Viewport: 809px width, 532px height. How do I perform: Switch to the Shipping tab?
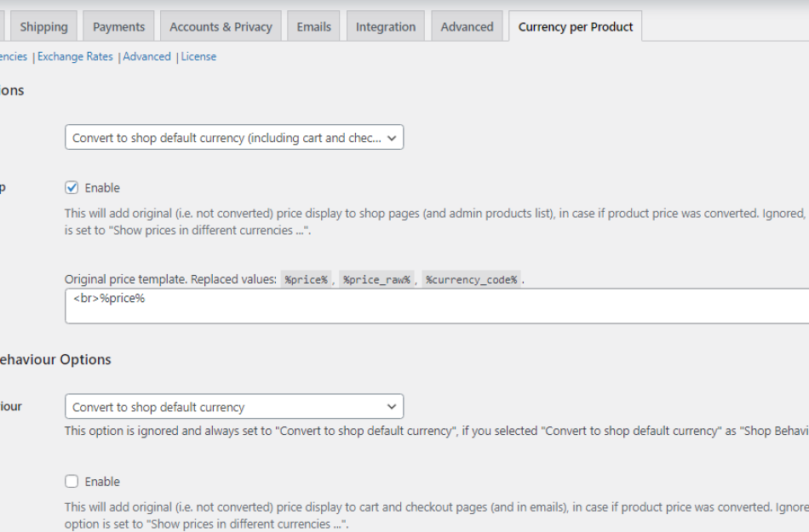tap(43, 26)
